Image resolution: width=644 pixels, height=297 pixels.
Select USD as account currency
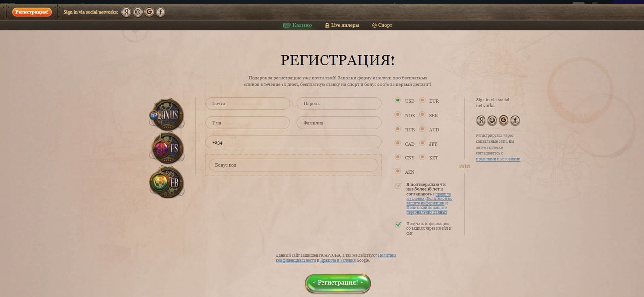[x=398, y=100]
